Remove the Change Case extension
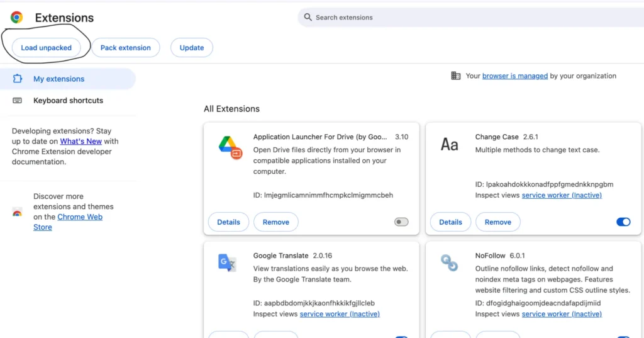Image resolution: width=644 pixels, height=338 pixels. point(498,222)
